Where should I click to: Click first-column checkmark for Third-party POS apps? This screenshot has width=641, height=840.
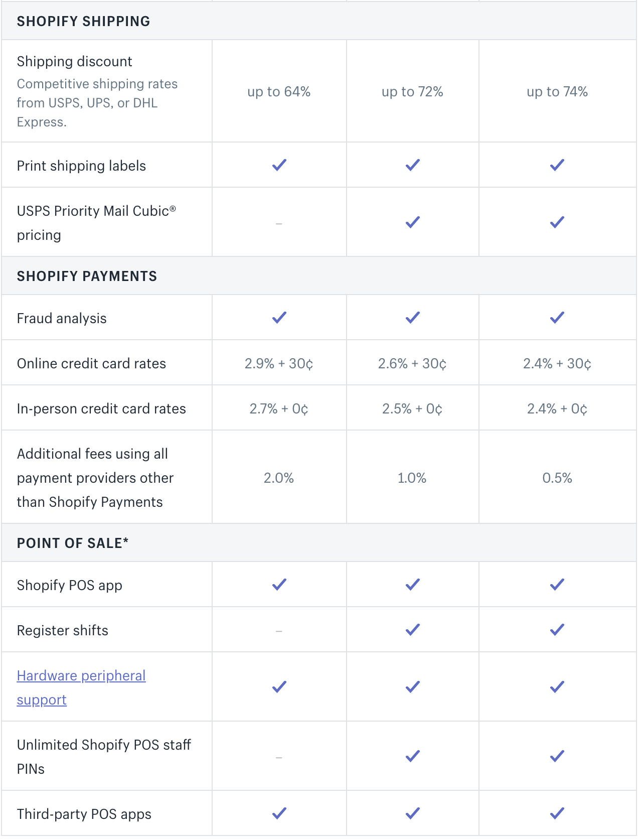(x=279, y=813)
